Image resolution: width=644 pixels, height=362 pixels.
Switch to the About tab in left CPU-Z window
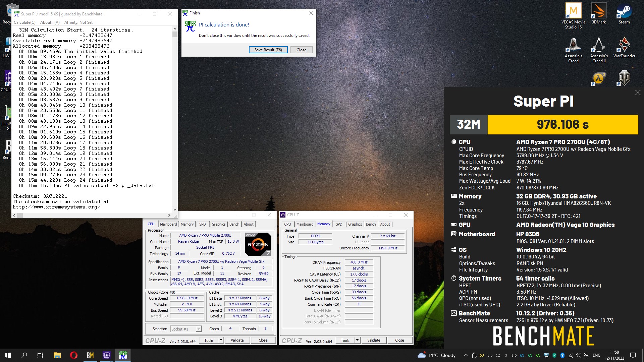click(x=249, y=224)
